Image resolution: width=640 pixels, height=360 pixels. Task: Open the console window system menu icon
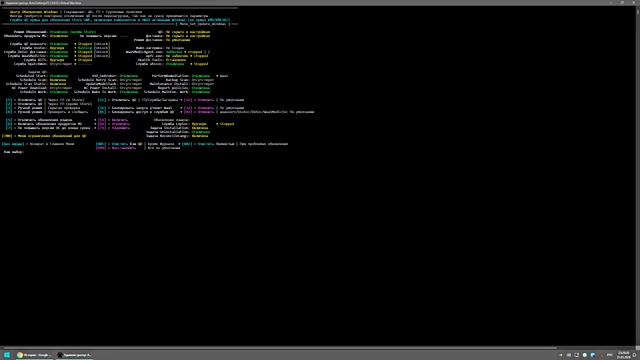click(x=2, y=2)
